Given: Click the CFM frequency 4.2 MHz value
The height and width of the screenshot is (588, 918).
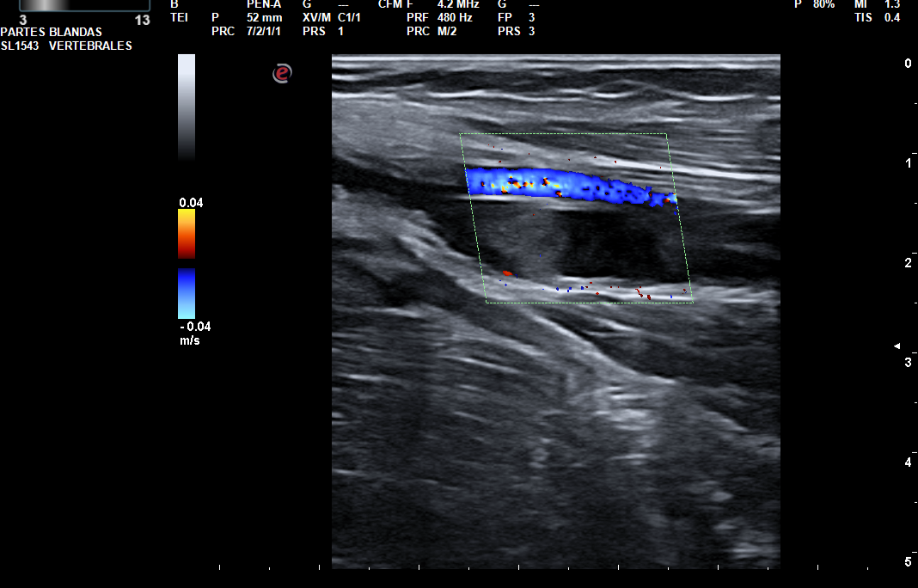Looking at the screenshot, I should tap(458, 4).
